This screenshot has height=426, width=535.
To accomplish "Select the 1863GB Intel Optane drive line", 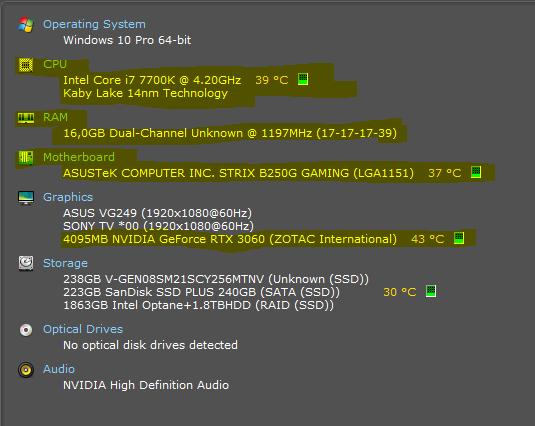I will (x=199, y=305).
